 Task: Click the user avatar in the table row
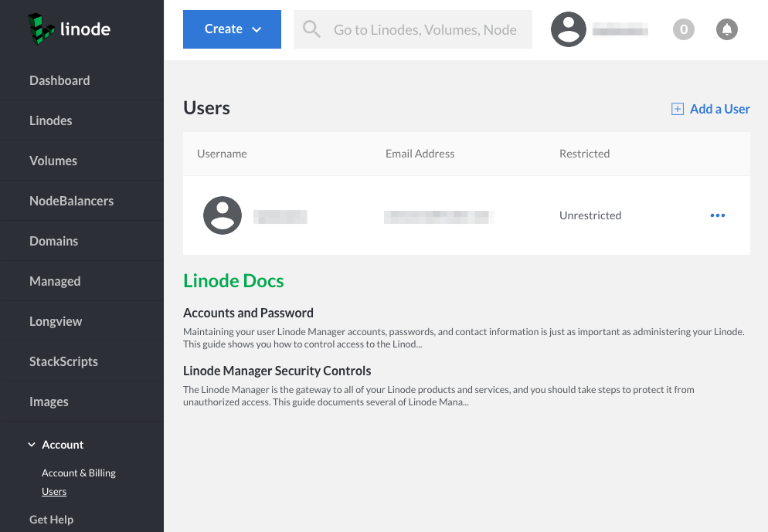point(223,215)
